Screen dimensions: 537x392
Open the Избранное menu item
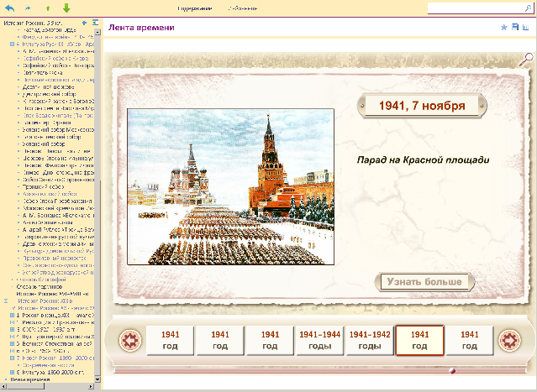coord(243,8)
